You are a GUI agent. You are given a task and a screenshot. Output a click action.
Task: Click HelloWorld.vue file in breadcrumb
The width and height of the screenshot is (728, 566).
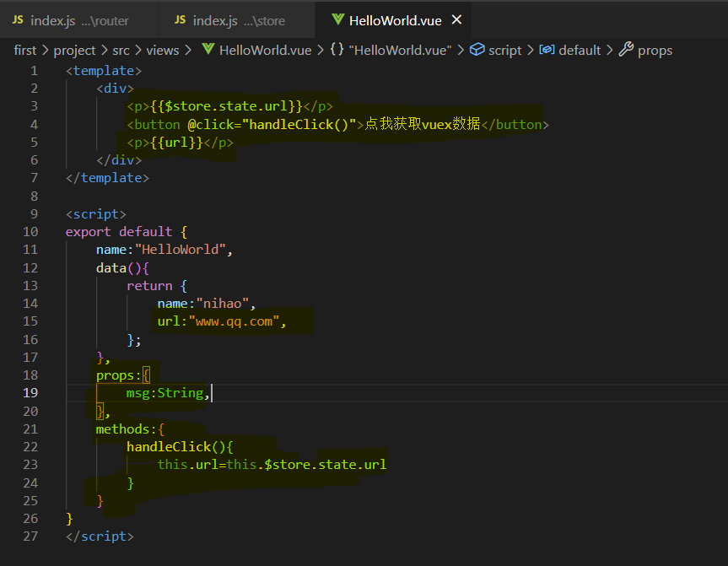pyautogui.click(x=265, y=50)
